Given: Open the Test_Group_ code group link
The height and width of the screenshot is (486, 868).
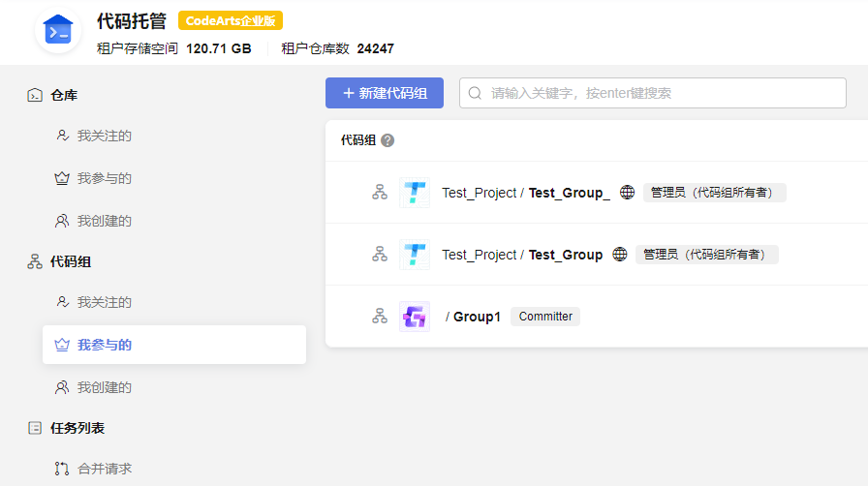Looking at the screenshot, I should pyautogui.click(x=569, y=193).
